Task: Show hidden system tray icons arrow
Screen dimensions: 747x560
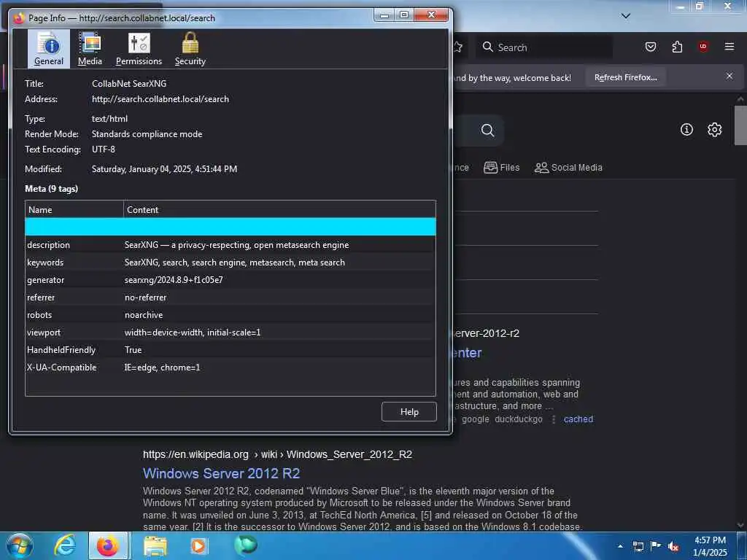Action: tap(620, 546)
